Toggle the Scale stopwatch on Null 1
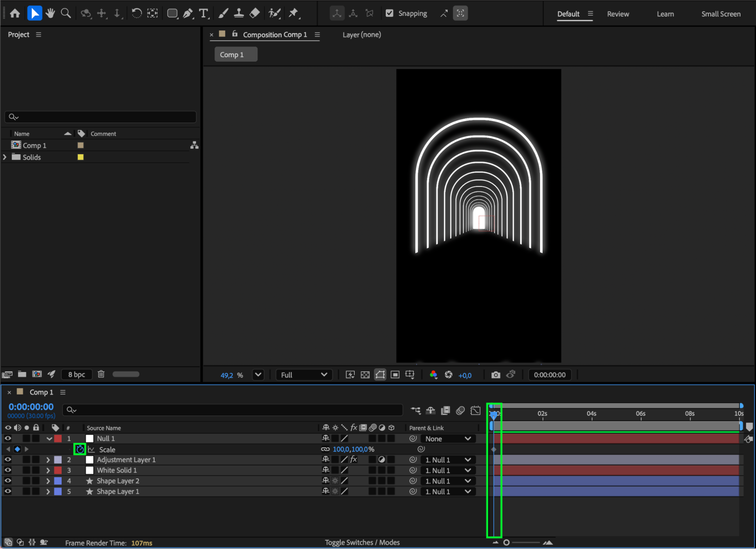Viewport: 756px width, 549px height. pos(80,449)
